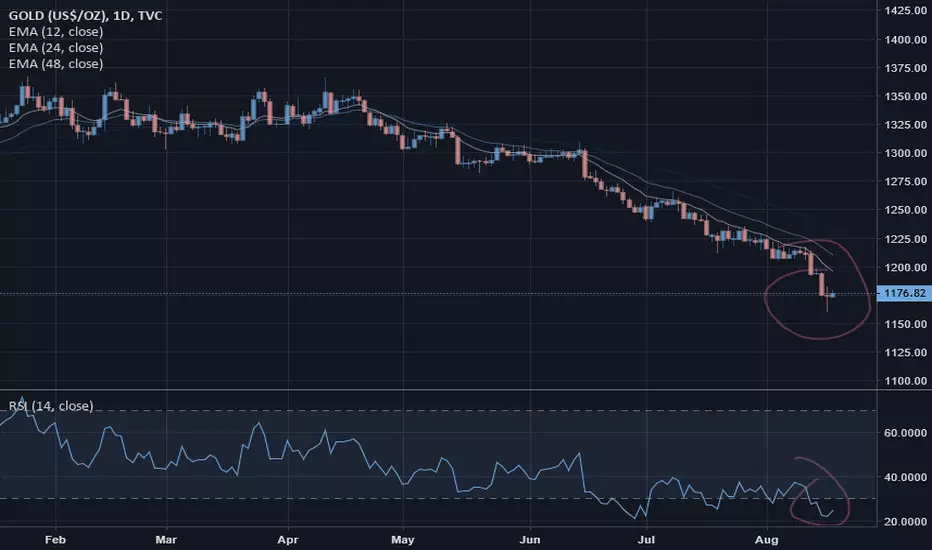This screenshot has height=550, width=932.
Task: Select the Mar date axis label
Action: 166,540
